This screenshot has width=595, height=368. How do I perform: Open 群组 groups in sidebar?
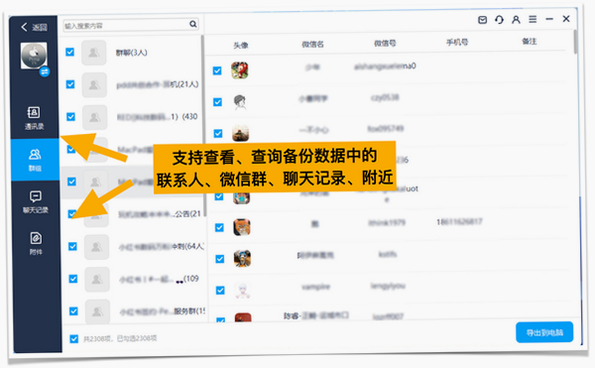pos(35,160)
